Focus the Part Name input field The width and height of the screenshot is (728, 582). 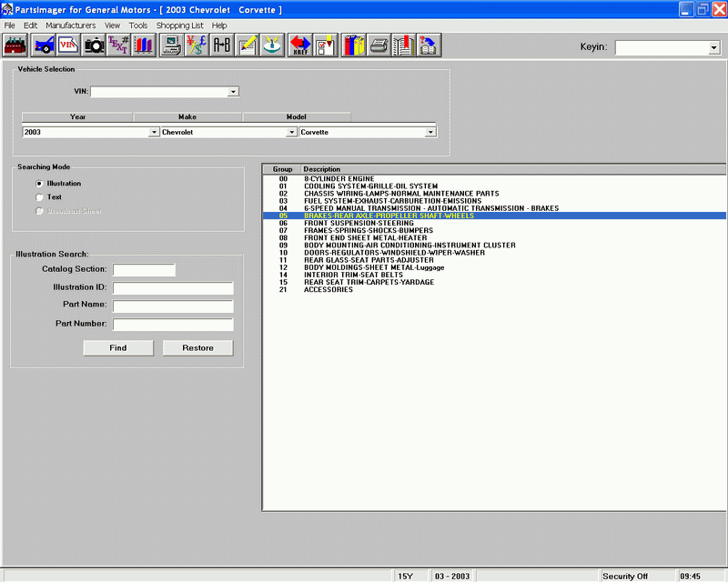click(x=173, y=306)
